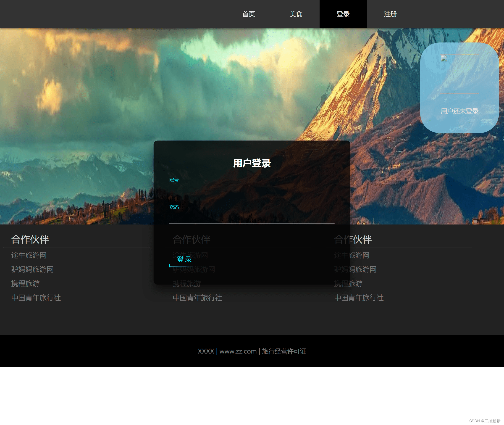
Task: Open 途牛旅游网 link in left column
Action: click(29, 255)
